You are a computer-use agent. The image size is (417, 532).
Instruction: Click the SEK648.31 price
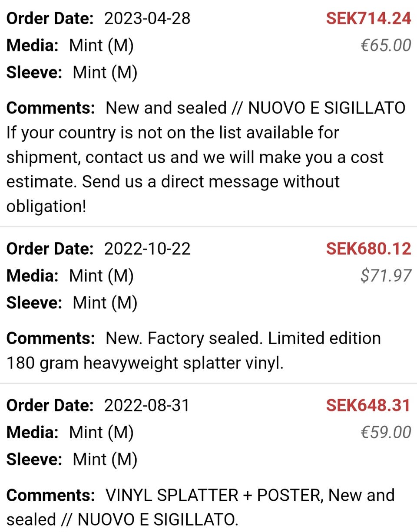point(368,405)
